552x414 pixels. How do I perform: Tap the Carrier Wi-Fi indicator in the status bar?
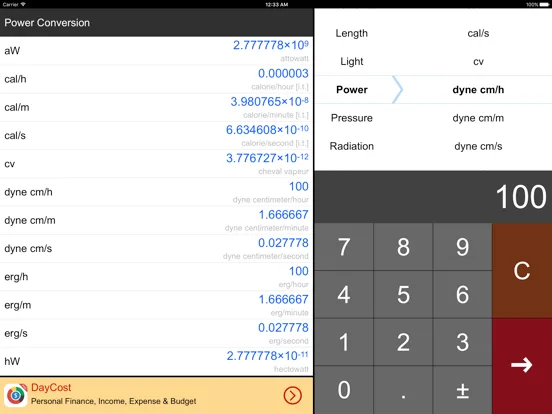coord(14,5)
